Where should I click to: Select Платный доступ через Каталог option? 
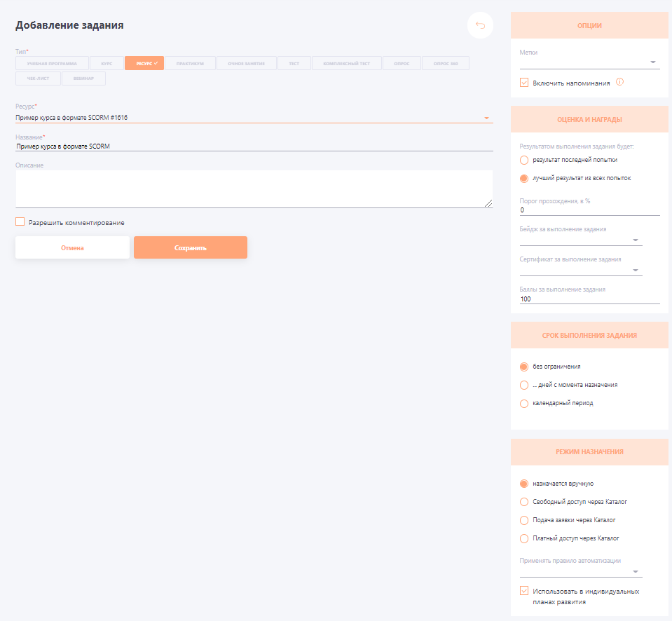pyautogui.click(x=523, y=538)
